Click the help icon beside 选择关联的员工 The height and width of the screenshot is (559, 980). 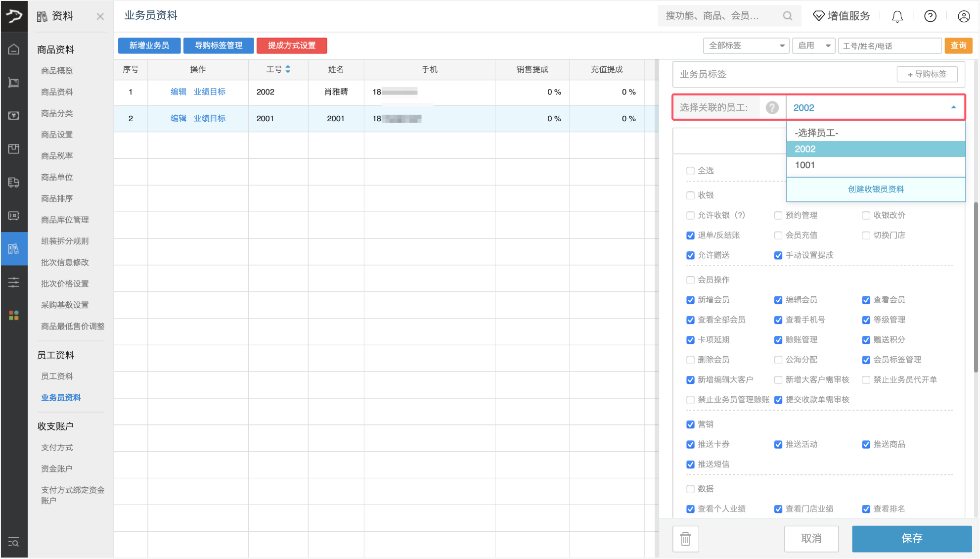click(772, 107)
